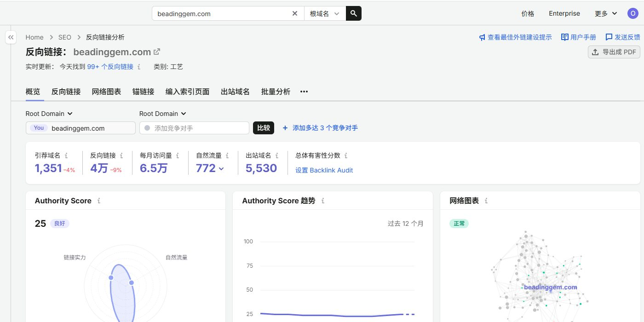Image resolution: width=644 pixels, height=322 pixels.
Task: Click 过去 12 个月 label
Action: [x=406, y=224]
